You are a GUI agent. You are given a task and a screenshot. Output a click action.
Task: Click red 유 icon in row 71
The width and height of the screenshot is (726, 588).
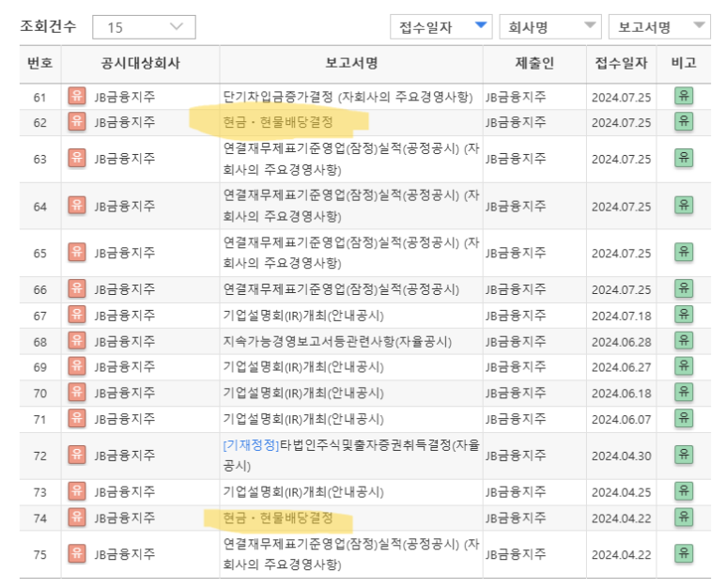tap(77, 419)
